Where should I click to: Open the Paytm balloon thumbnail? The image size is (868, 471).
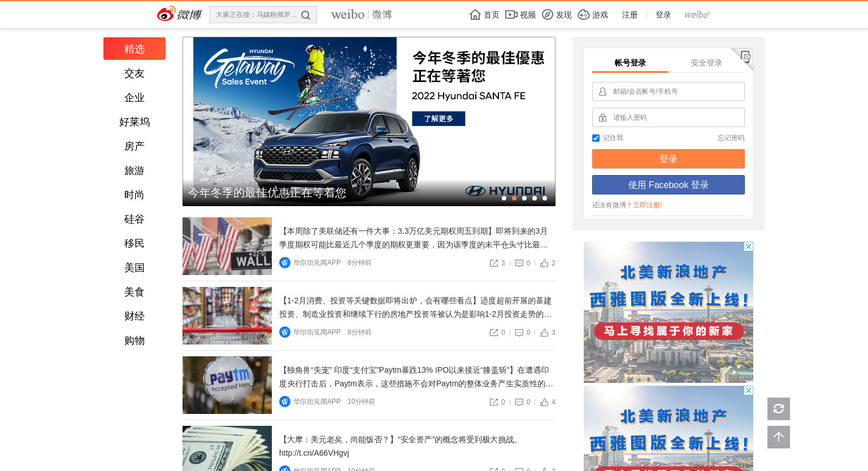[227, 385]
